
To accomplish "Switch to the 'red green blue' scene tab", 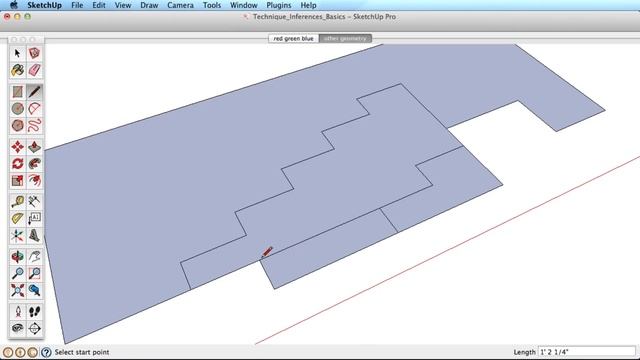I will click(x=293, y=38).
